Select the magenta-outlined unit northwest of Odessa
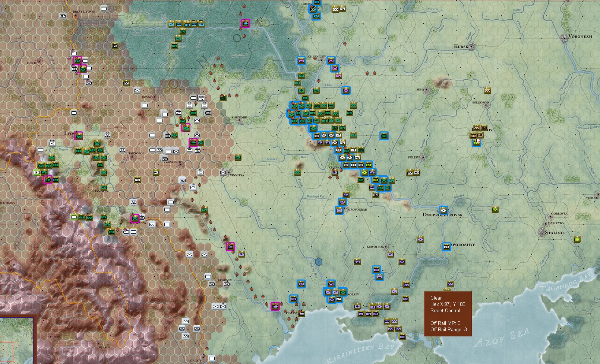 [x=275, y=306]
